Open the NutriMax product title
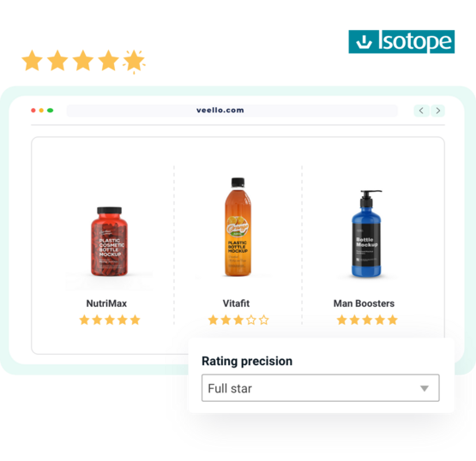This screenshot has height=461, width=476. 106,303
